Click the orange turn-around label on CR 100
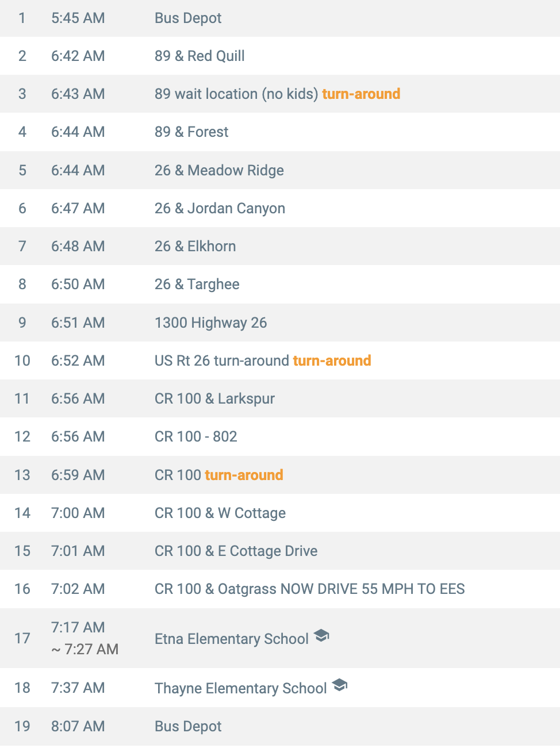560x752 pixels. click(244, 475)
